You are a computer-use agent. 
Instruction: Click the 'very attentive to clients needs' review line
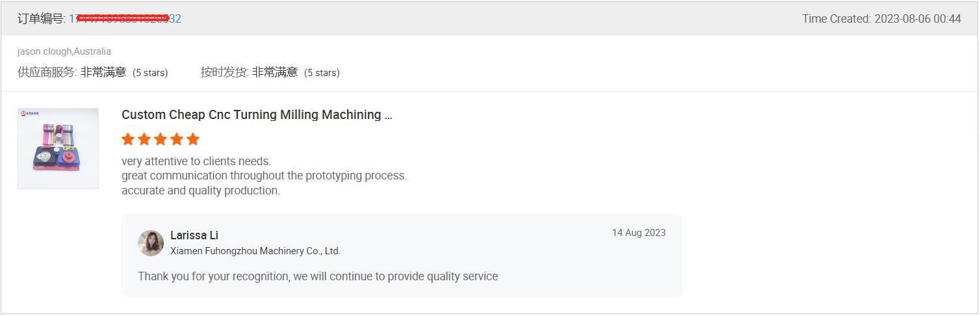[196, 161]
